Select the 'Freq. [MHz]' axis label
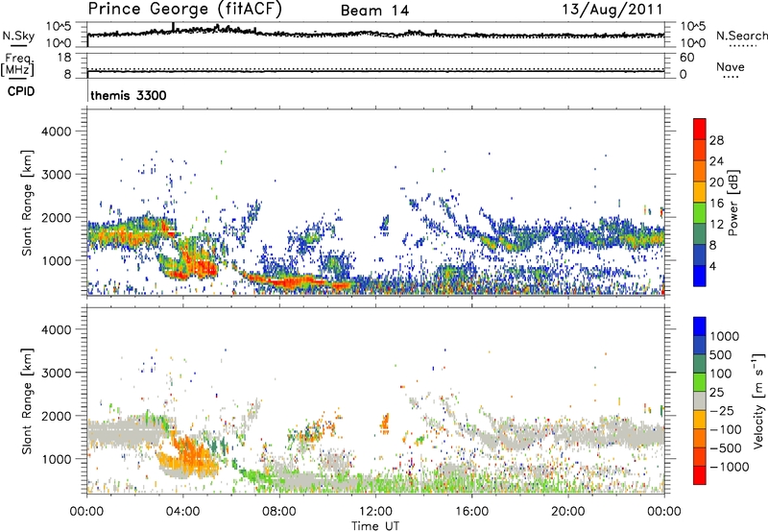Image resolution: width=768 pixels, height=532 pixels. pos(17,64)
